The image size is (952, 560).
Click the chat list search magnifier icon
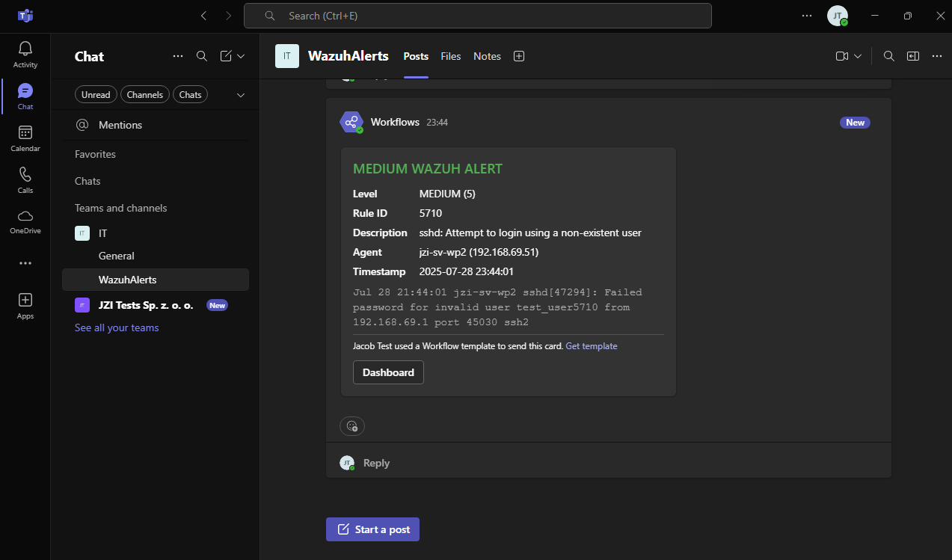click(x=202, y=56)
